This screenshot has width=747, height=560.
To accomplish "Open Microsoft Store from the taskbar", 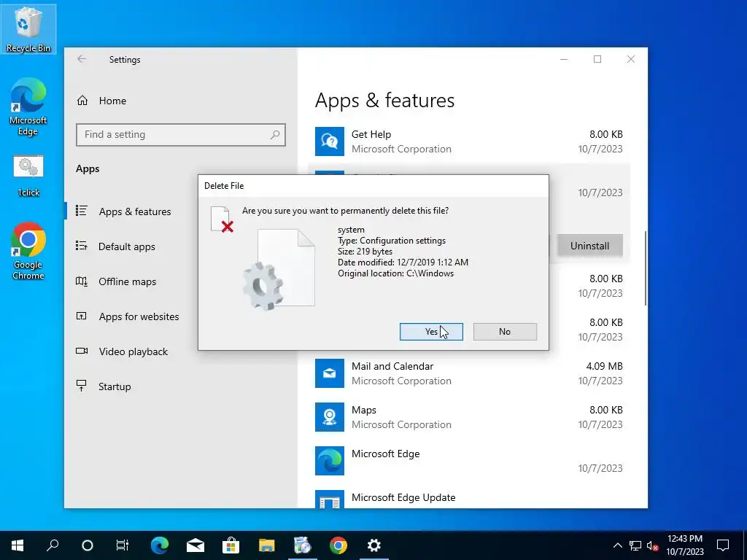I will [231, 545].
